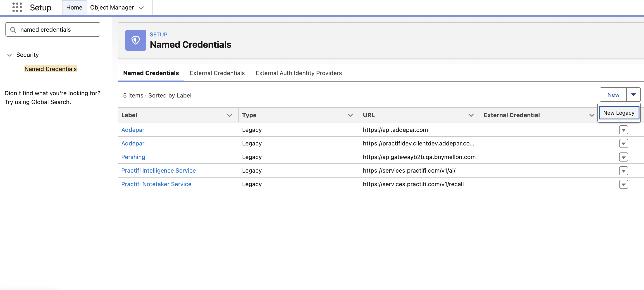Viewport: 644px width, 290px height.
Task: Click Legacy type for Practifi Notetaker Service
Action: click(x=252, y=184)
